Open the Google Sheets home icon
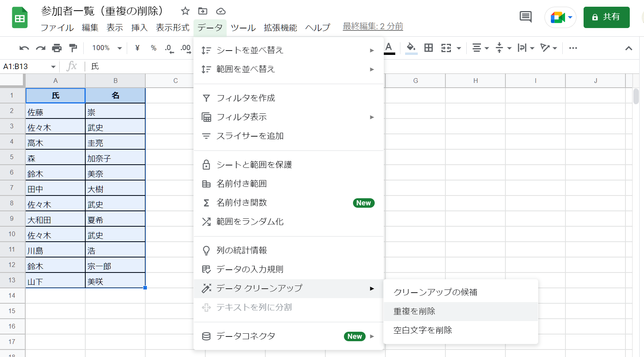Image resolution: width=644 pixels, height=357 pixels. click(19, 18)
